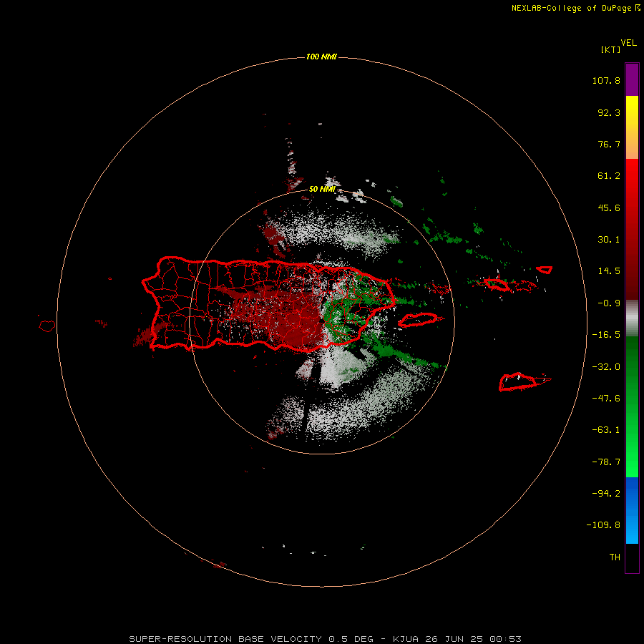Click the TH threshold label

point(615,557)
